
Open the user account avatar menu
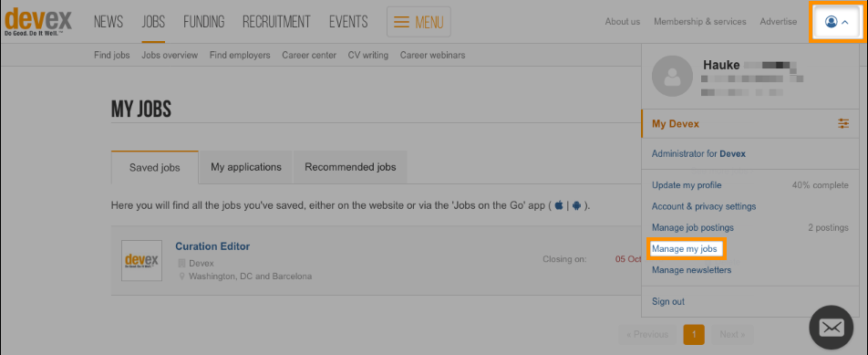pyautogui.click(x=836, y=22)
